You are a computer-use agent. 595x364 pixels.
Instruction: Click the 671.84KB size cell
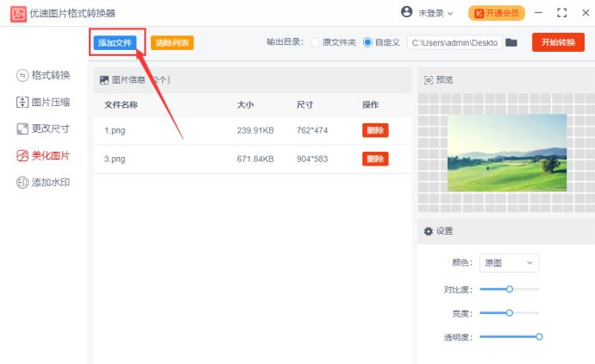click(x=255, y=159)
